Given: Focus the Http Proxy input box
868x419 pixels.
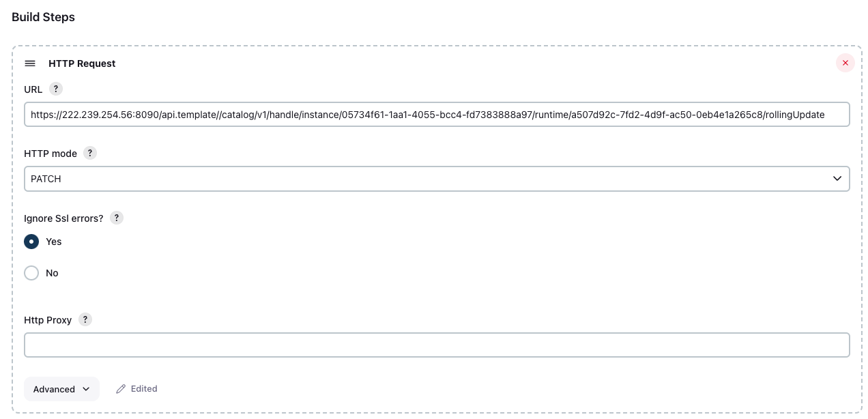Looking at the screenshot, I should click(437, 345).
